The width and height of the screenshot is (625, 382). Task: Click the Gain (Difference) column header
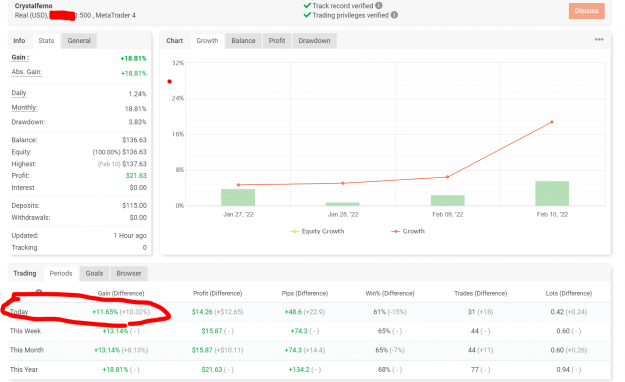(121, 293)
